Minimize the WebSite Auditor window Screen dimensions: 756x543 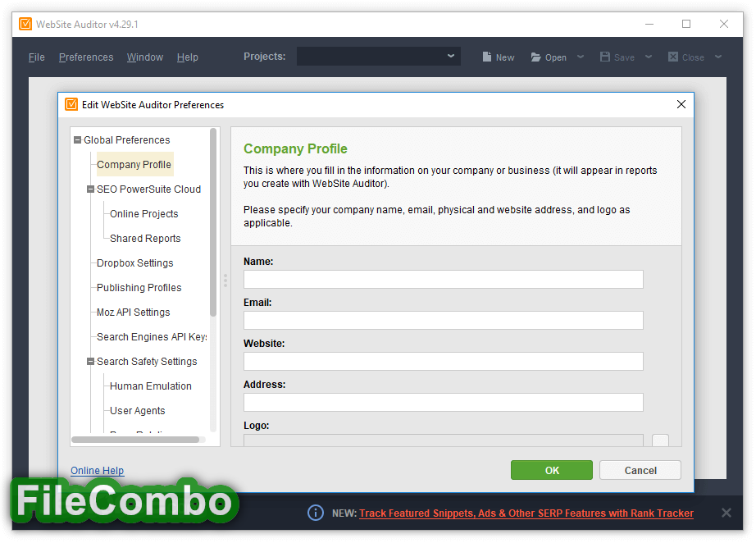(649, 24)
